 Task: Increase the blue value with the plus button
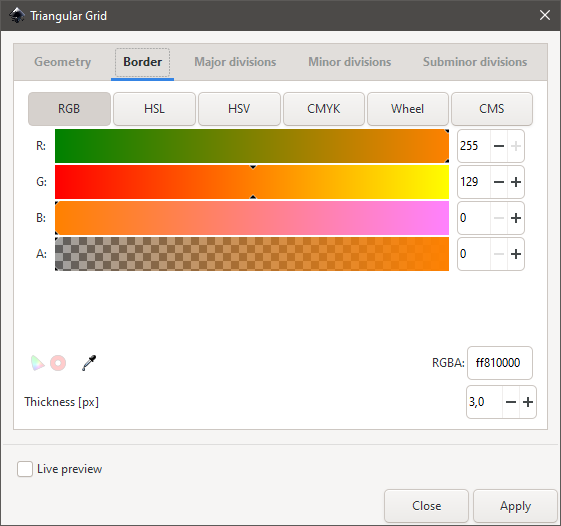point(516,218)
